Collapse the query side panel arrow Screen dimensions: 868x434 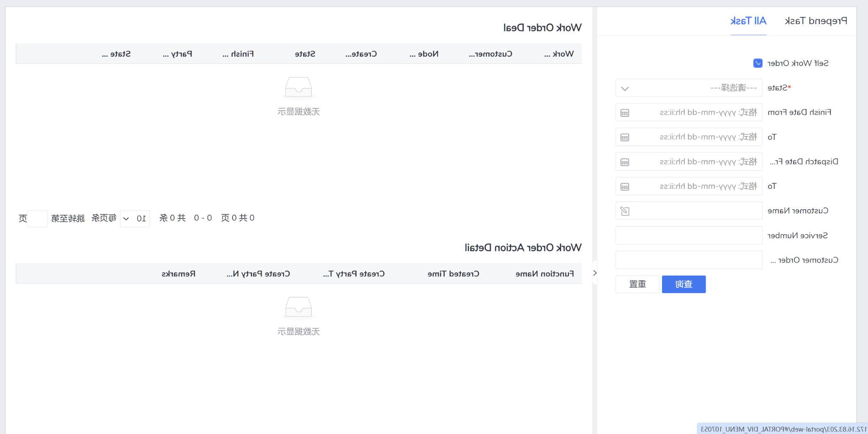(x=595, y=273)
